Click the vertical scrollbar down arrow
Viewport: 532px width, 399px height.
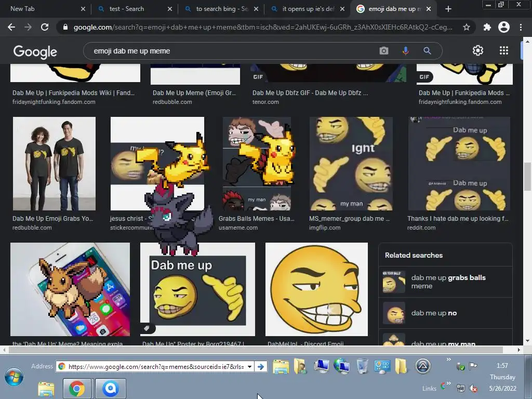[x=527, y=341]
